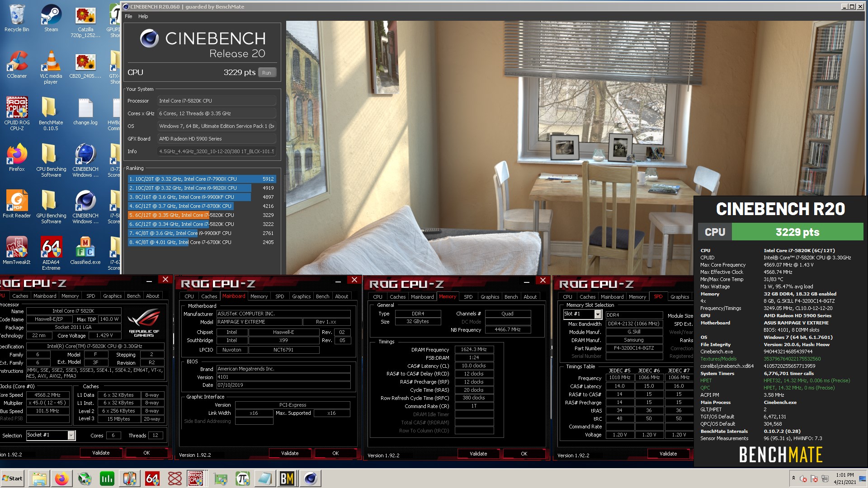Screen dimensions: 868x488
Task: Open Bench tab in second CPU-Z window
Action: [322, 296]
